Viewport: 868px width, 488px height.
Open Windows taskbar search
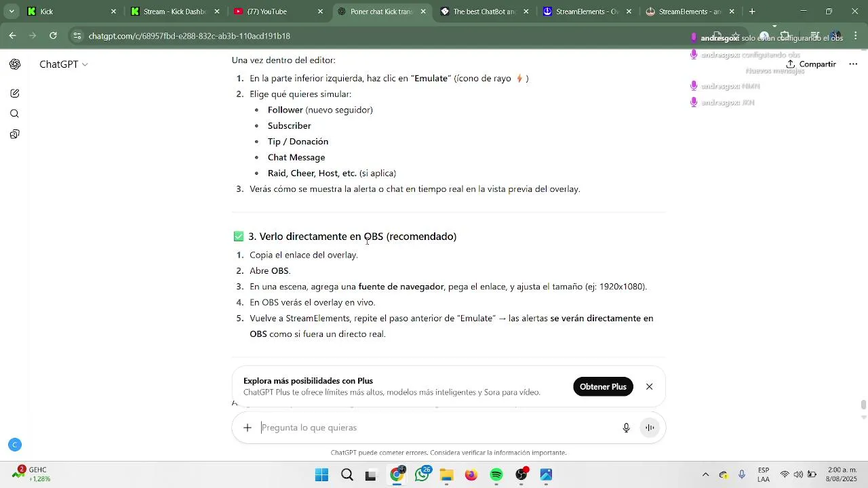[x=347, y=475]
